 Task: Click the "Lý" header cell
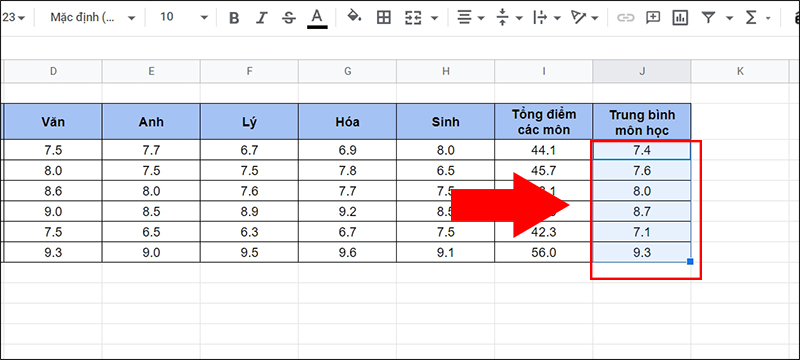(249, 122)
